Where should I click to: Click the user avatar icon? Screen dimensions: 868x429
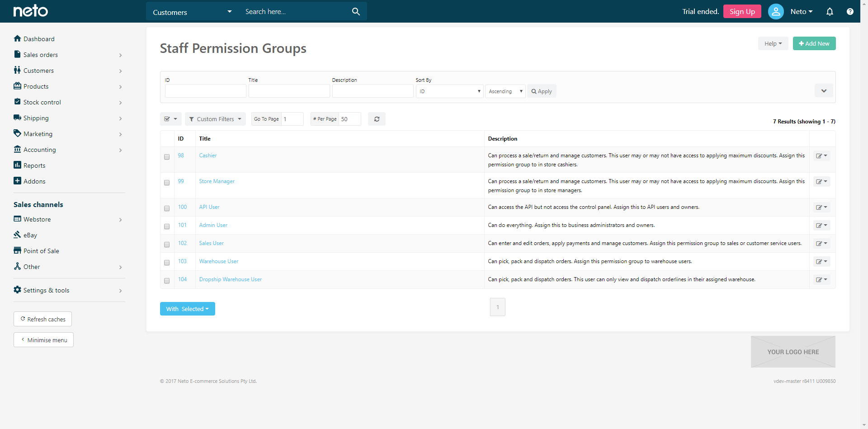[776, 12]
